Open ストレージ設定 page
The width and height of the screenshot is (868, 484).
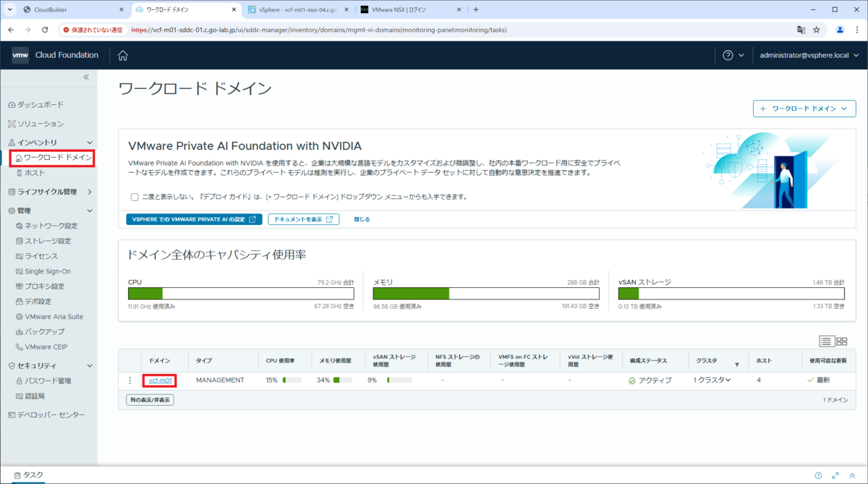[43, 241]
